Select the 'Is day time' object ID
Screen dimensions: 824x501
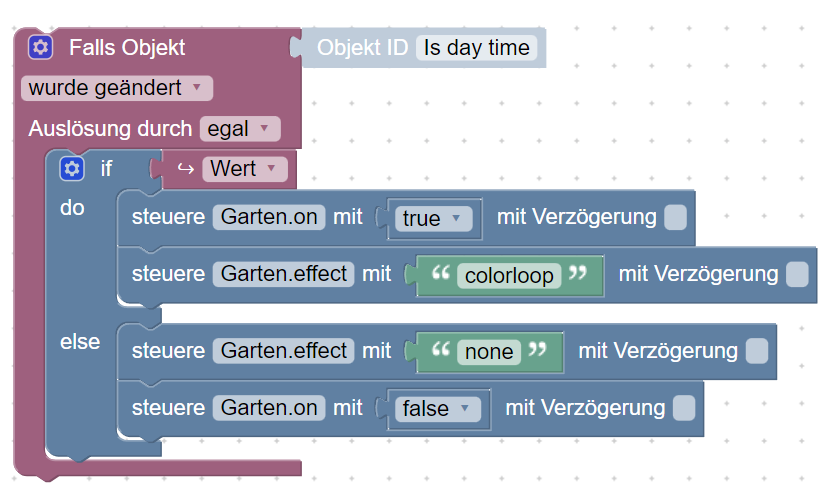[476, 47]
